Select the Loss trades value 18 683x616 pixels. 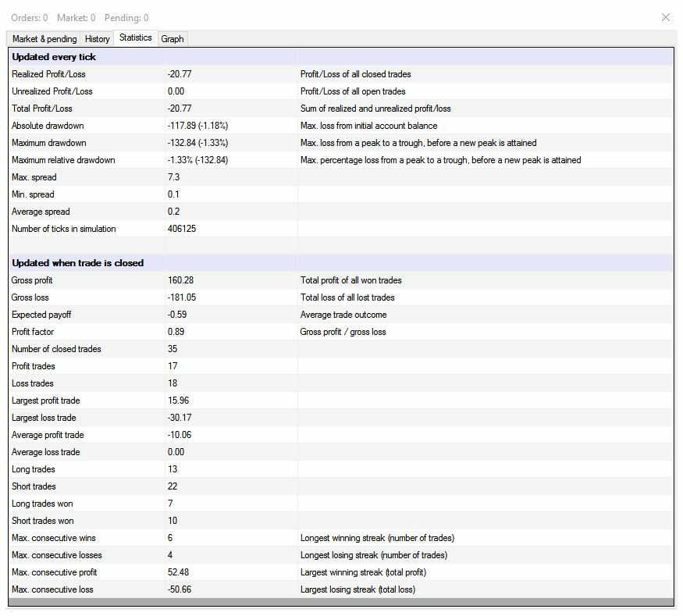[173, 383]
